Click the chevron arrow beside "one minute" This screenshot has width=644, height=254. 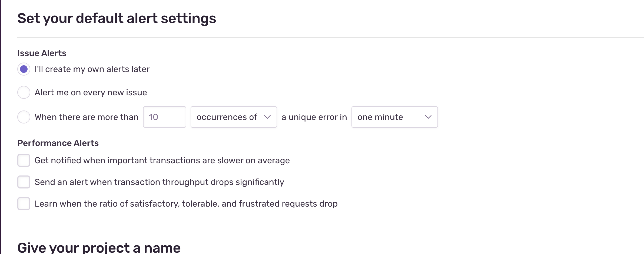click(428, 117)
